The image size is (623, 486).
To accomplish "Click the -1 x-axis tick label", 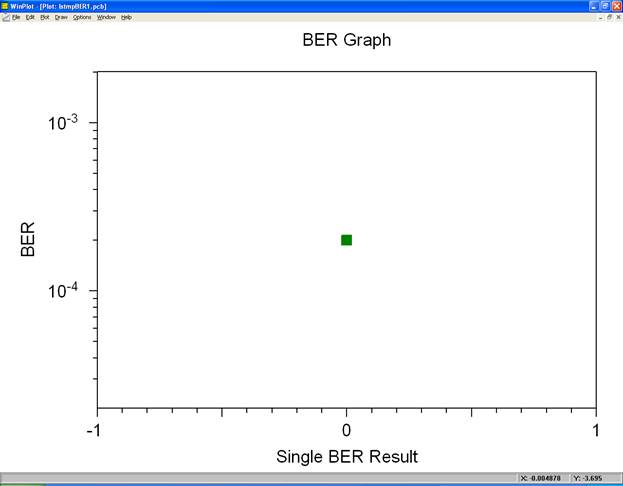I will click(x=93, y=430).
